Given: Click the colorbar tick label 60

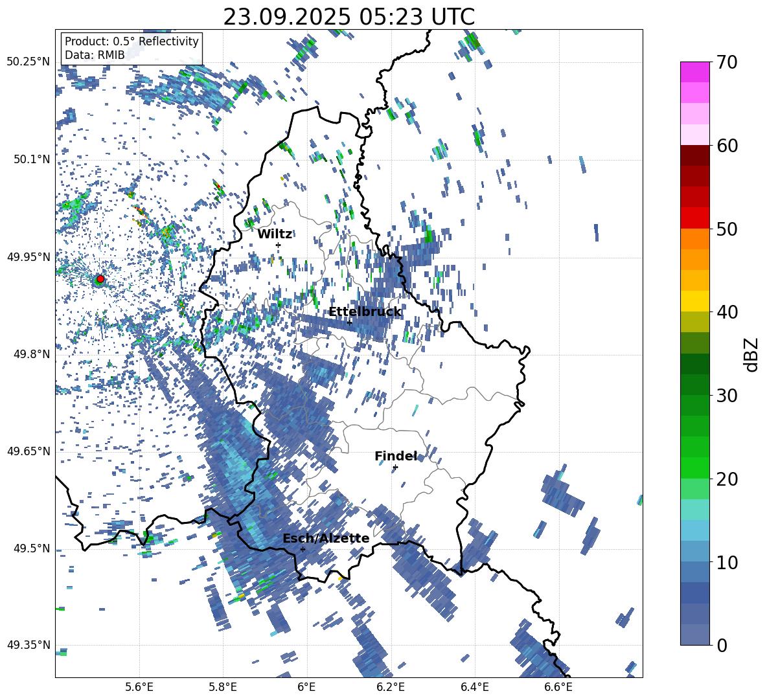Looking at the screenshot, I should tap(727, 146).
